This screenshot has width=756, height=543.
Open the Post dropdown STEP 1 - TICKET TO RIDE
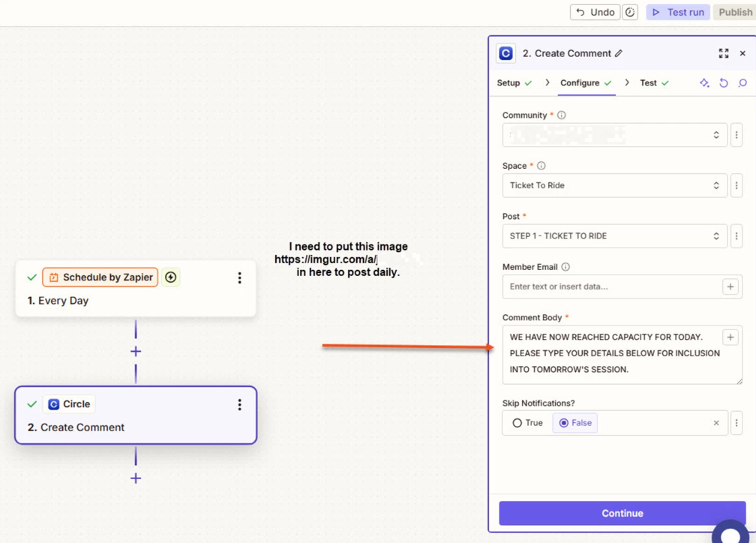[614, 236]
